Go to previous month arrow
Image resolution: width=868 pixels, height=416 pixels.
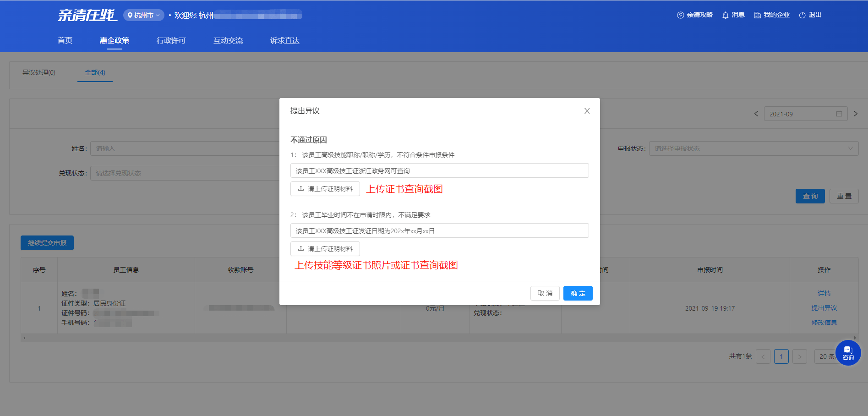click(756, 114)
